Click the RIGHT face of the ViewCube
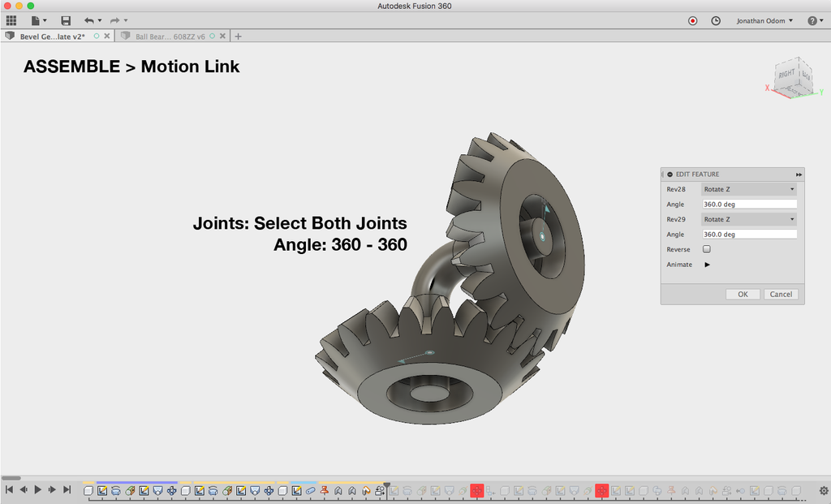831x504 pixels. (x=786, y=75)
